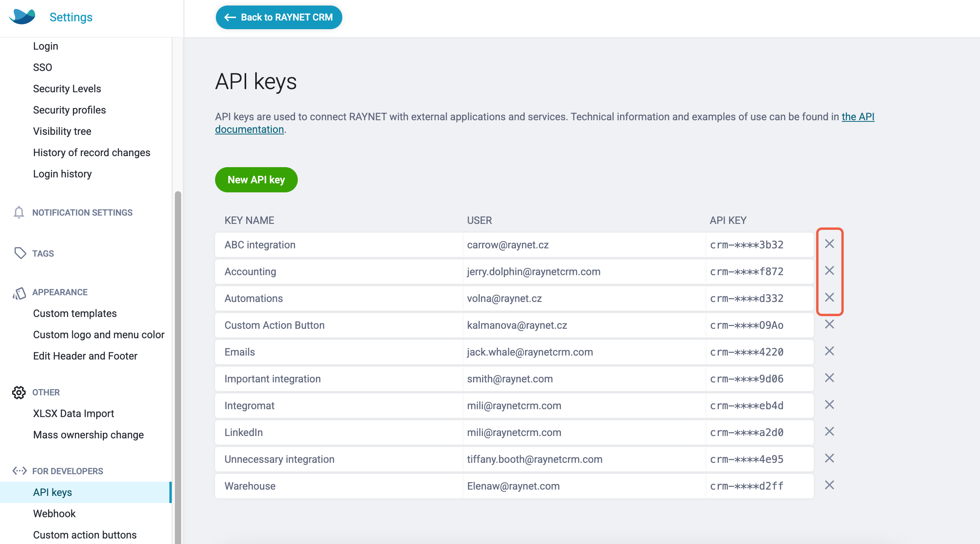This screenshot has width=980, height=544.
Task: Open Webhook settings
Action: 54,514
